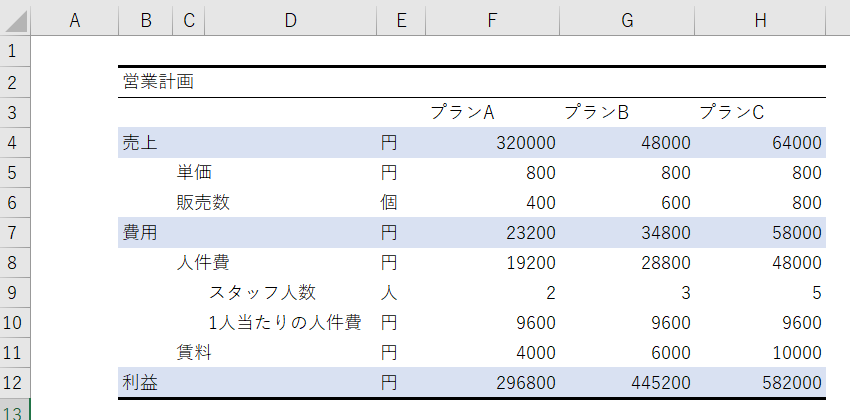Click the プランB header cell

pos(597,112)
